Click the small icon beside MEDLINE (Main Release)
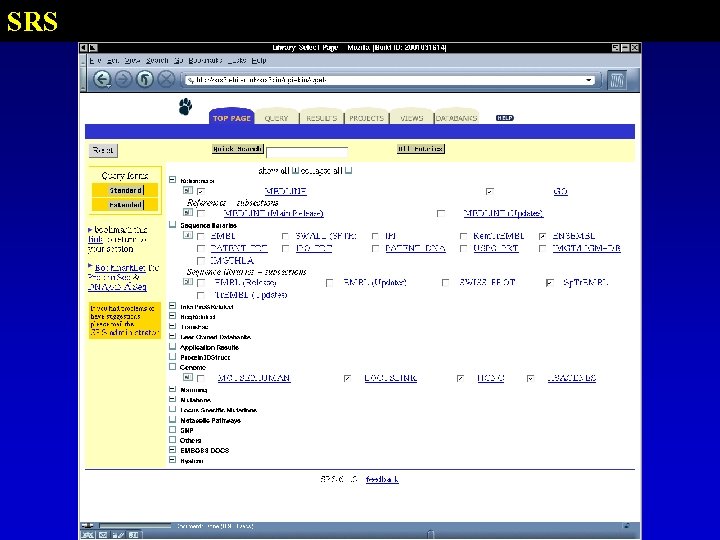The height and width of the screenshot is (540, 720). click(187, 212)
